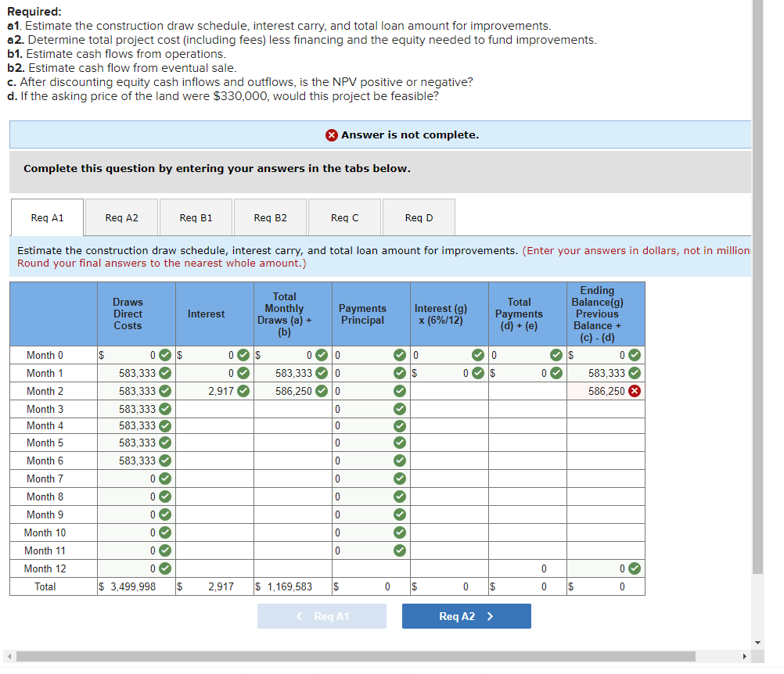Click the Month 3 Total Monthly Draws cell
This screenshot has width=784, height=674.
pyautogui.click(x=293, y=409)
